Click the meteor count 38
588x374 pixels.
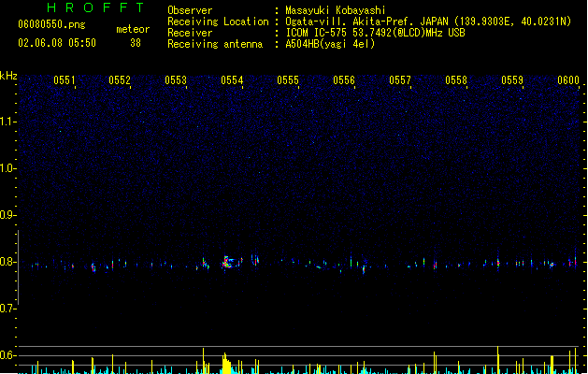tap(136, 43)
